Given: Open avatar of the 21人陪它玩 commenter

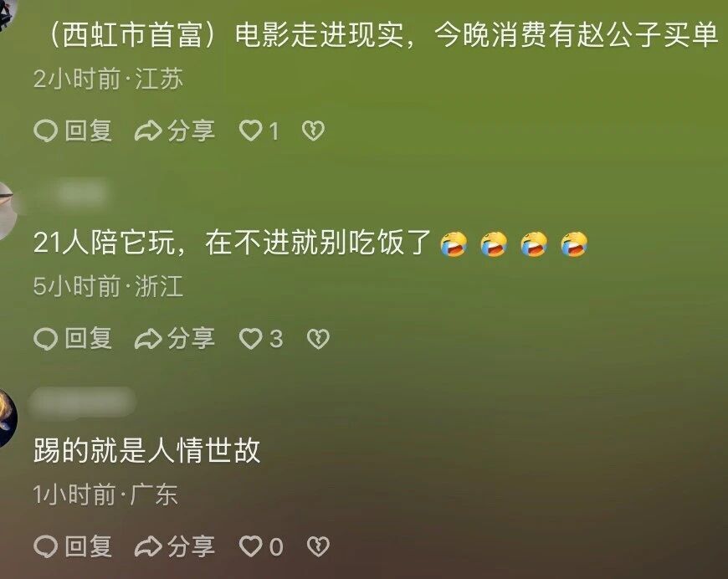Looking at the screenshot, I should (x=7, y=211).
